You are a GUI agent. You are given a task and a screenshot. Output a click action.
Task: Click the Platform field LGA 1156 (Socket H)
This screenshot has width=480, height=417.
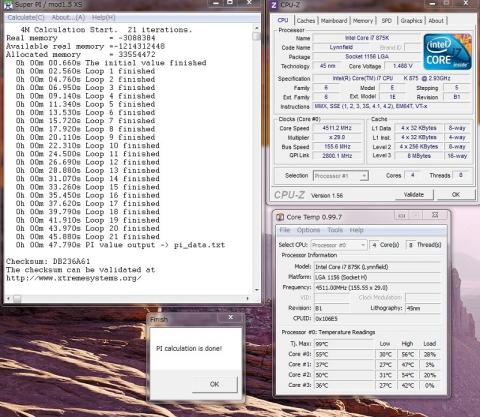pyautogui.click(x=377, y=277)
